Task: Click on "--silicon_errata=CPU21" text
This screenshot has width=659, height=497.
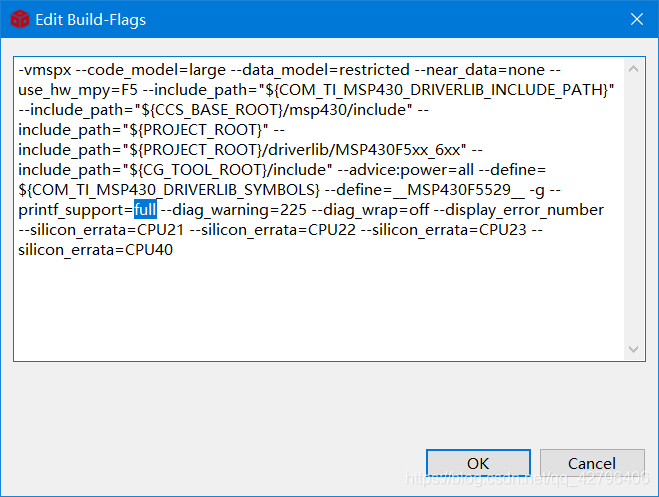Action: tap(101, 230)
